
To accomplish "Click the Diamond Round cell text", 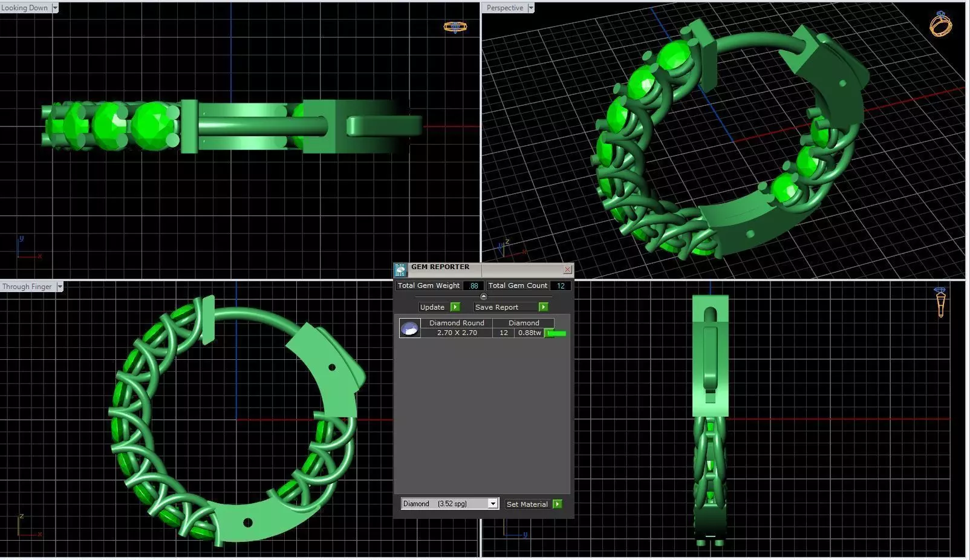I will pos(457,323).
